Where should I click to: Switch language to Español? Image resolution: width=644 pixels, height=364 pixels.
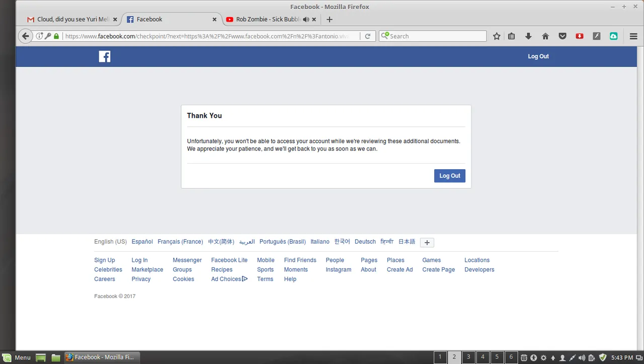tap(142, 242)
